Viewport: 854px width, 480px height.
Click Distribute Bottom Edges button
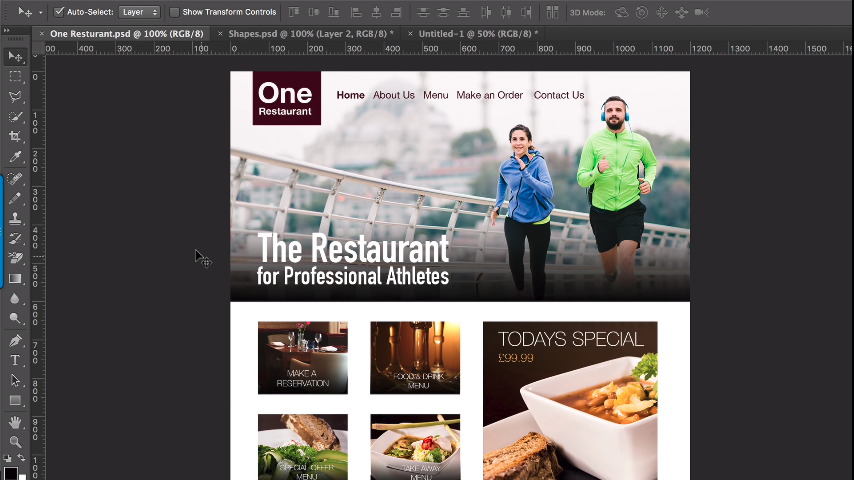pyautogui.click(x=463, y=12)
